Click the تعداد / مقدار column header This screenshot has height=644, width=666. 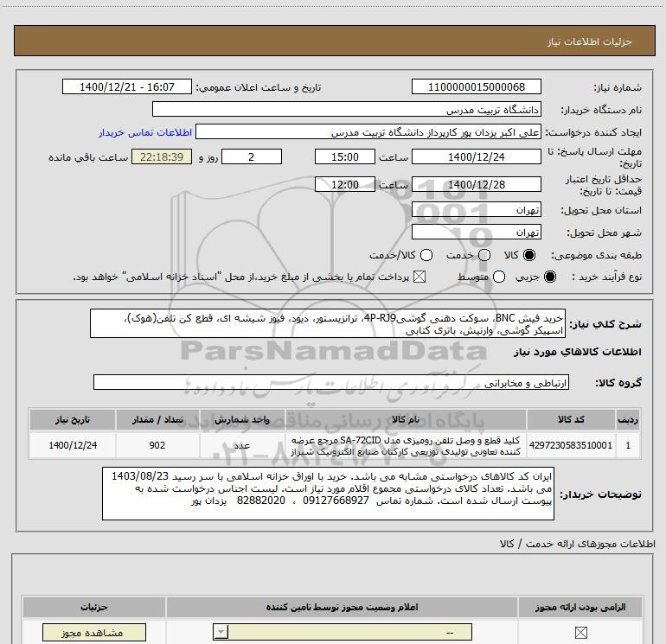(x=157, y=419)
